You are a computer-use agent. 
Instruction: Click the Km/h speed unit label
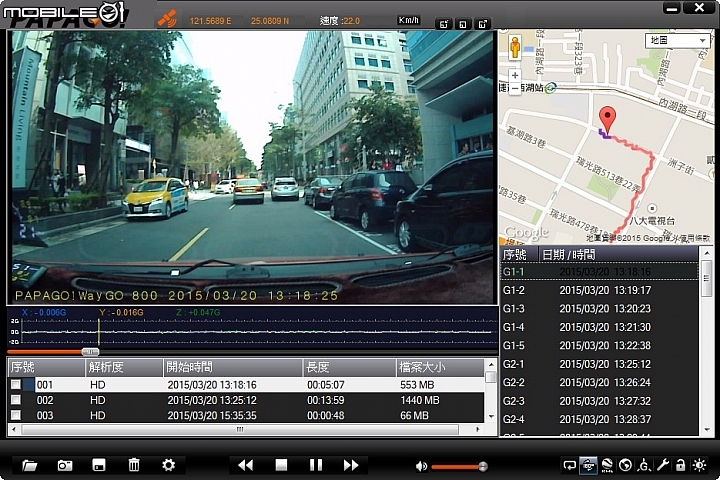[408, 20]
